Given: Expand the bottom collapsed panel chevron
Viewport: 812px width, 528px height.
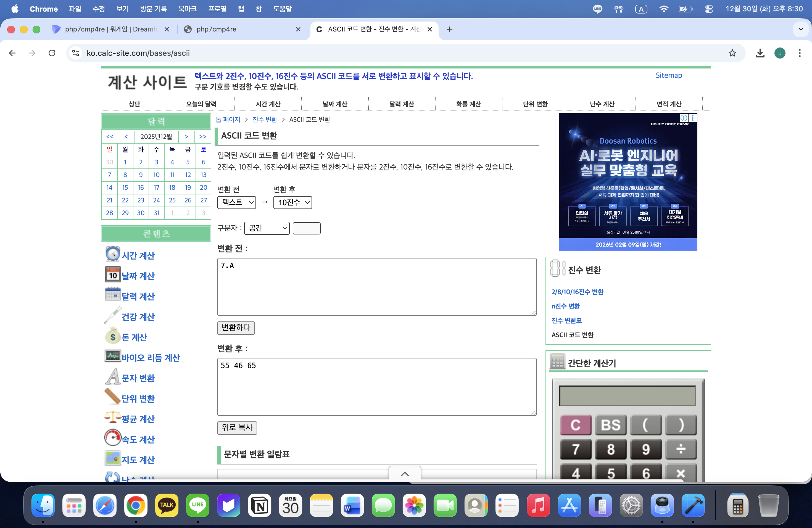Looking at the screenshot, I should click(405, 474).
